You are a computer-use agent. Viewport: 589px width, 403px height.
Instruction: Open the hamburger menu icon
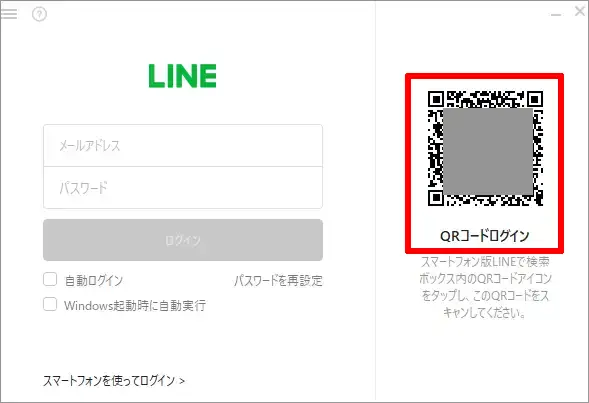9,14
